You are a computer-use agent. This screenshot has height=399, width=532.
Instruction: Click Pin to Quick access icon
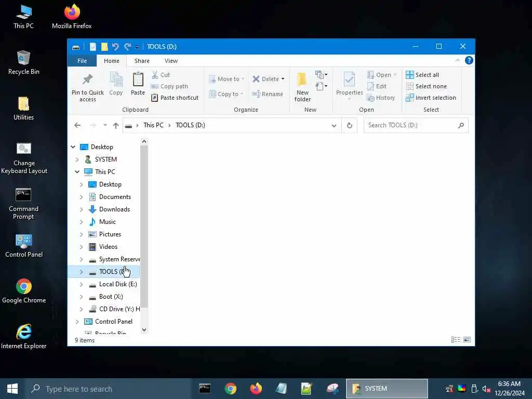[87, 79]
